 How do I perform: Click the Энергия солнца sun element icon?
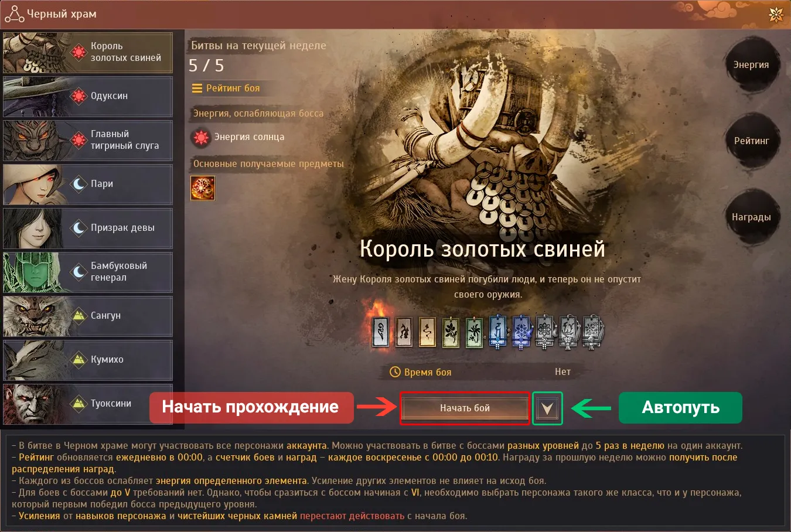201,137
